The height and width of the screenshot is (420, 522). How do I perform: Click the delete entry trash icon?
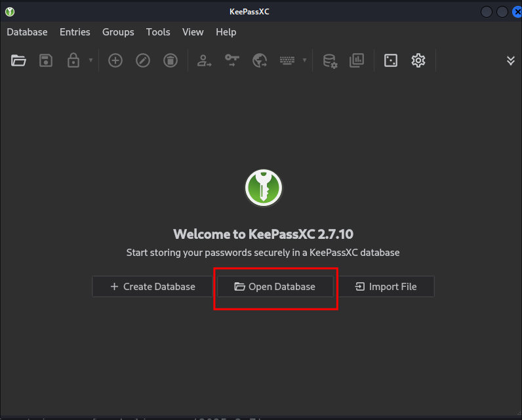click(171, 60)
